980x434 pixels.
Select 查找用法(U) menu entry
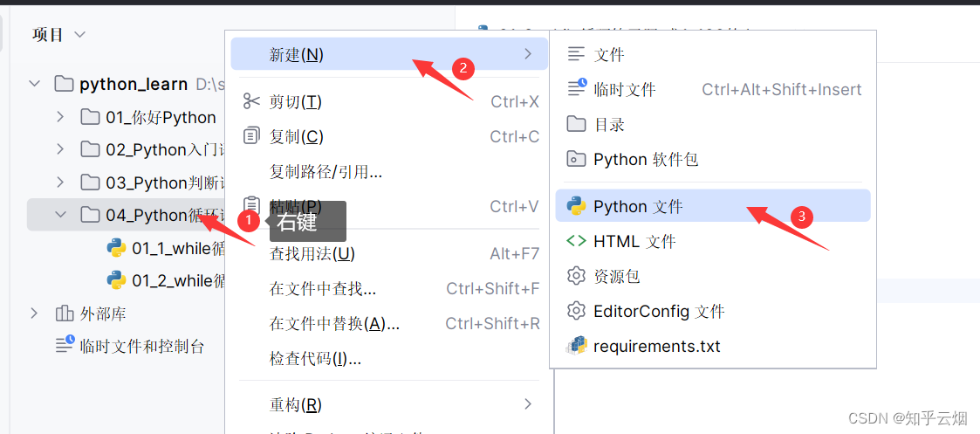[x=389, y=253]
